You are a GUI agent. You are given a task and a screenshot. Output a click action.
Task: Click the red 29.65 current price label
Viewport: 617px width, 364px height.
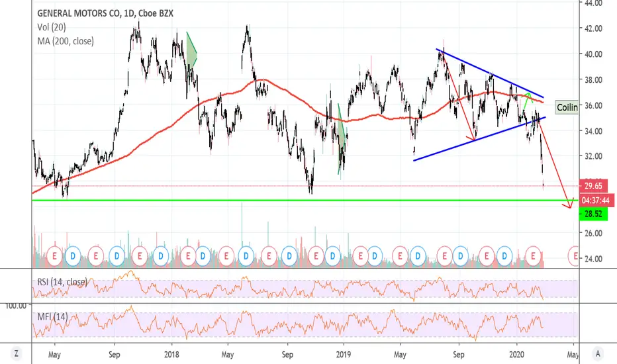coord(593,186)
